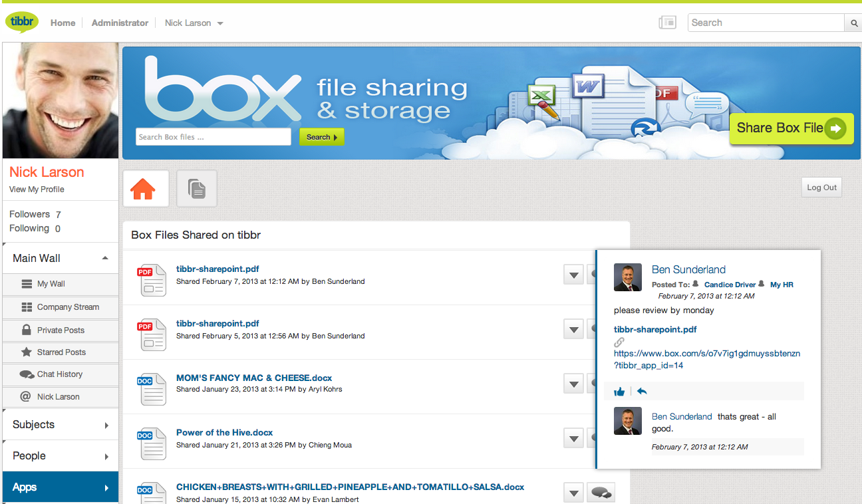Click Candice Driver recipient link
This screenshot has width=862, height=504.
(x=730, y=285)
